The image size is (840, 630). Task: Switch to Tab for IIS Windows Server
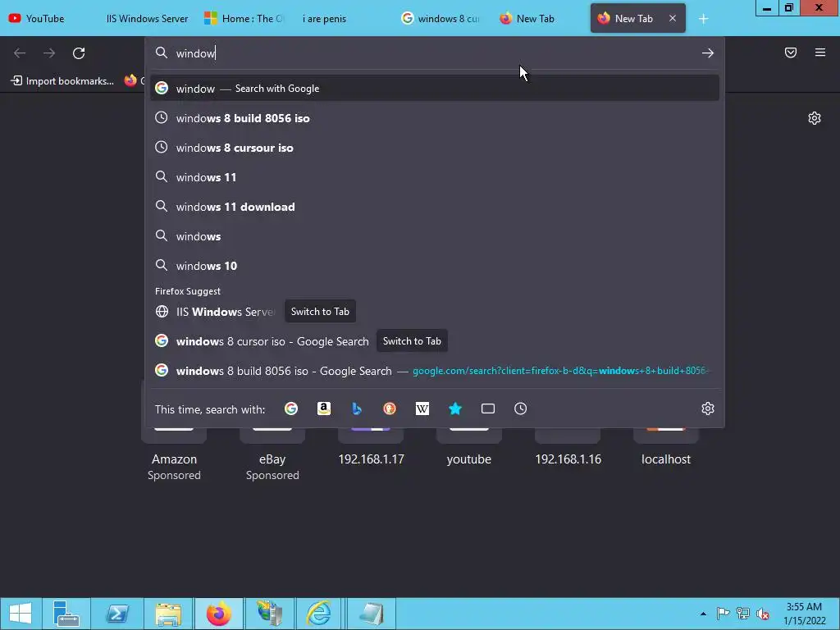point(320,311)
